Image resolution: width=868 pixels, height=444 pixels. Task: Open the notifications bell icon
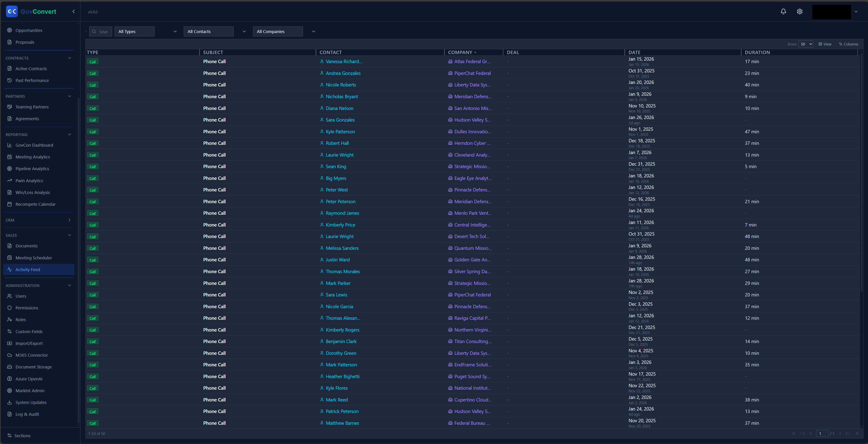tap(783, 12)
